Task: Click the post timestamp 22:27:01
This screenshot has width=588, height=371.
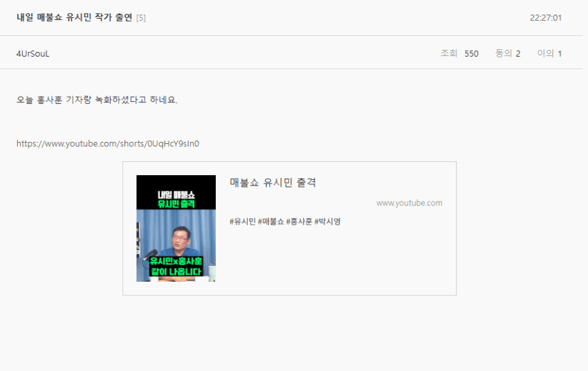Action: [x=546, y=17]
